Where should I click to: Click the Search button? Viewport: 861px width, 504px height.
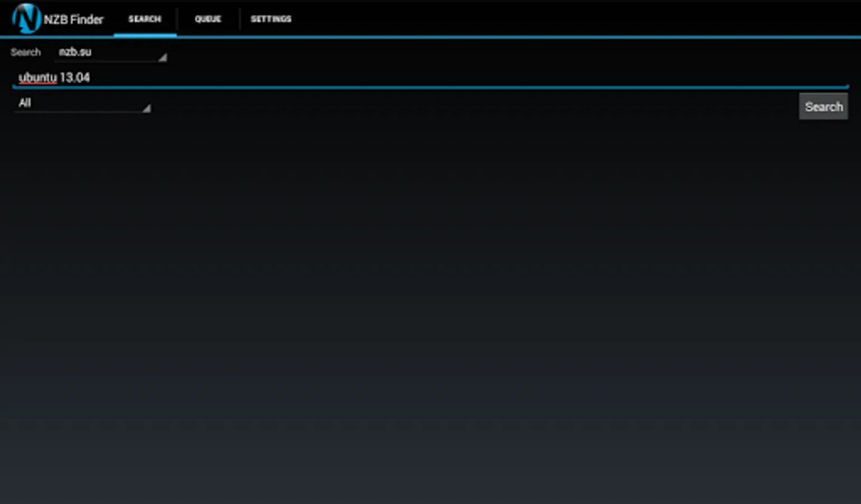pos(823,106)
